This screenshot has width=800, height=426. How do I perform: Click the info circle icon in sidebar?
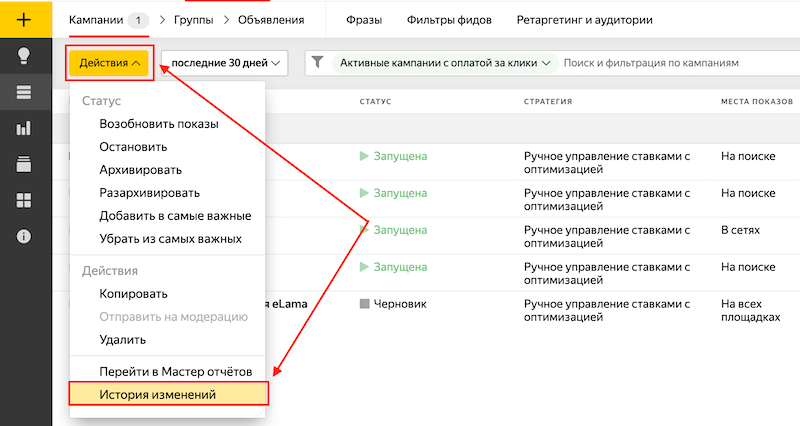point(25,236)
